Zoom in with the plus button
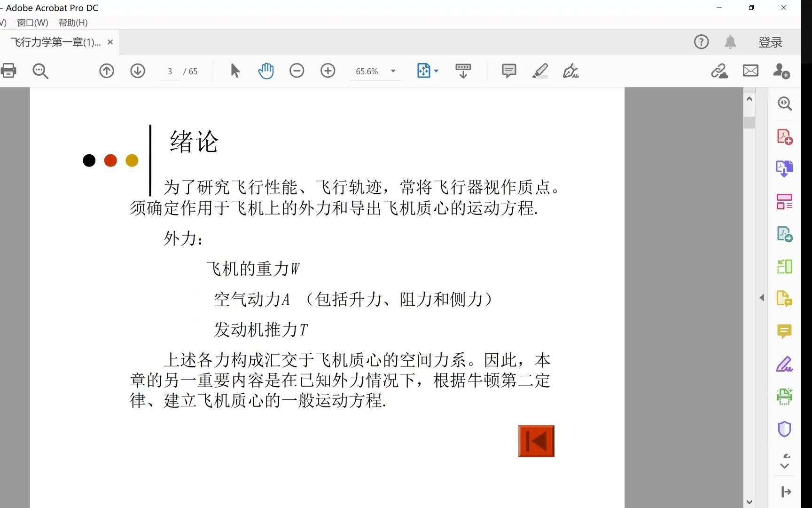 click(328, 71)
